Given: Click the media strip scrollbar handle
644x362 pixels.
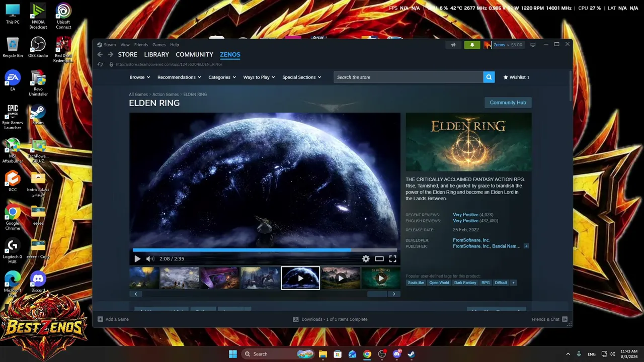Looking at the screenshot, I should click(377, 294).
